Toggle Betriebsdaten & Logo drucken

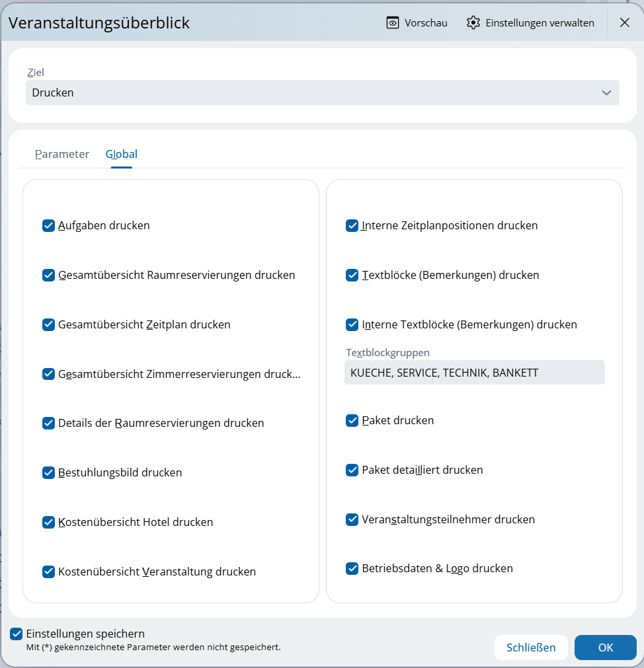tap(352, 568)
